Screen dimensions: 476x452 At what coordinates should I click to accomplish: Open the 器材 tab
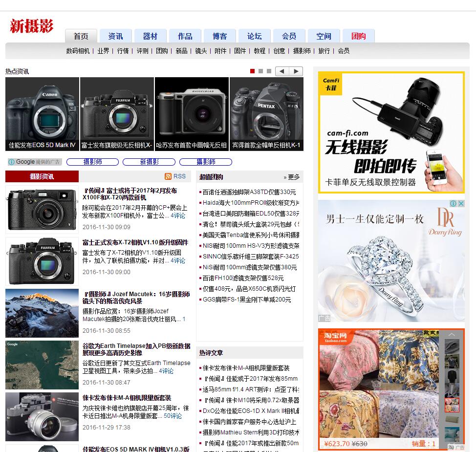coord(150,36)
